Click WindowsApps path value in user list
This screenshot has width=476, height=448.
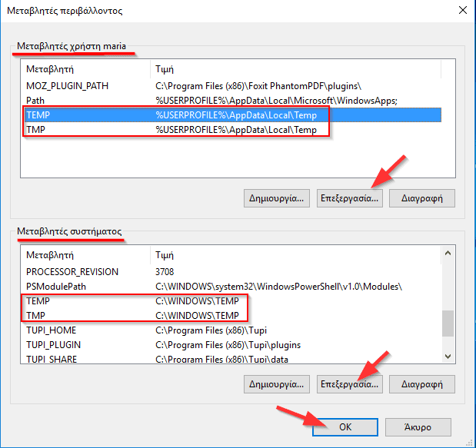click(277, 101)
